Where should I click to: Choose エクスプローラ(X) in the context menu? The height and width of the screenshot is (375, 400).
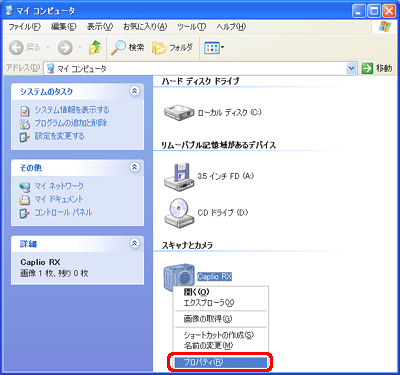coord(220,303)
